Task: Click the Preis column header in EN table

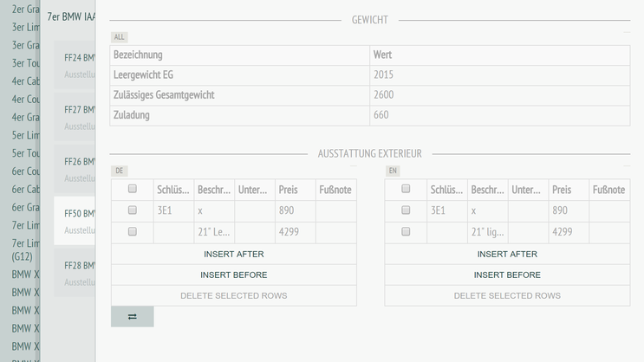Action: tap(569, 190)
